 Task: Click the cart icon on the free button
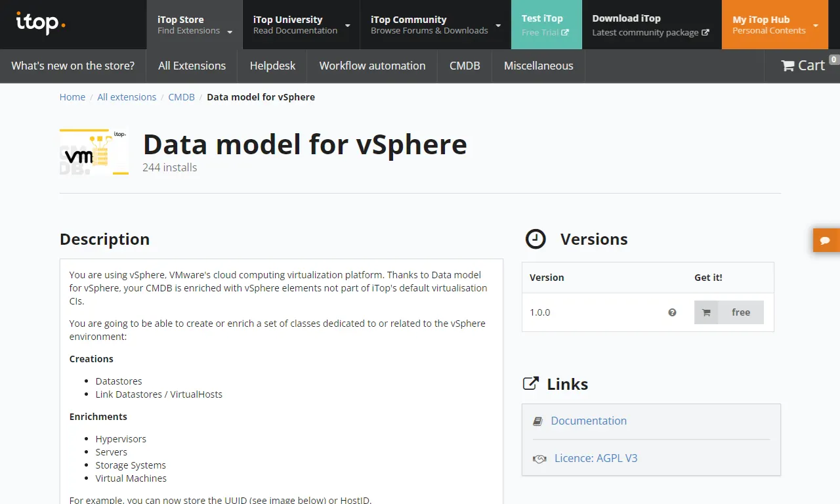[706, 312]
